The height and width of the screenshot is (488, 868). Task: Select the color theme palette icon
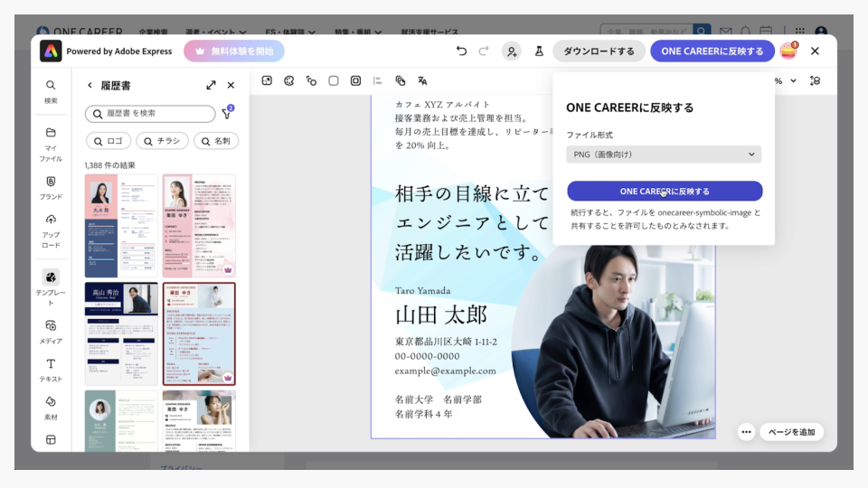pos(289,80)
